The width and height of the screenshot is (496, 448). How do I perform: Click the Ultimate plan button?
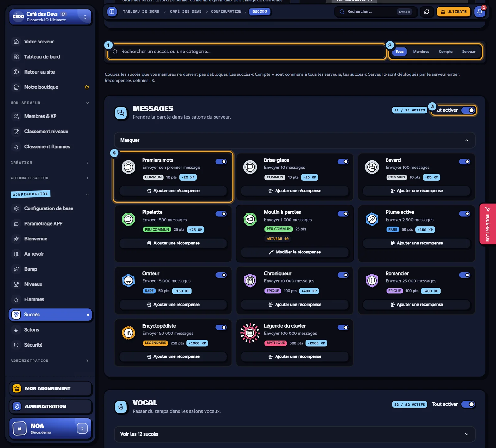click(454, 12)
